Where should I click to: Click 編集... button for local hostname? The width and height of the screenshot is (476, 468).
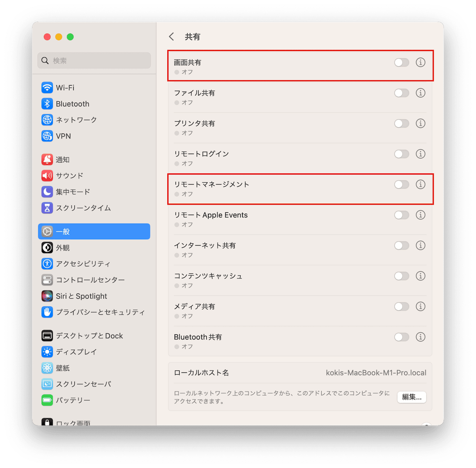(x=412, y=397)
